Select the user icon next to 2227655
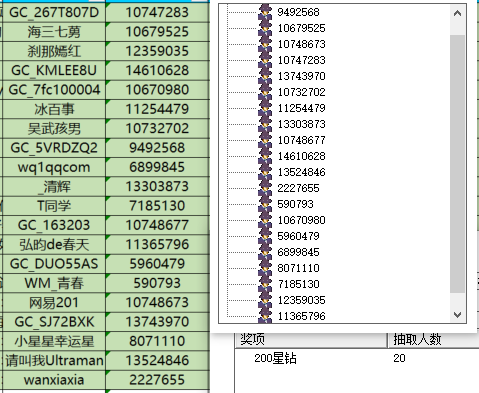Viewport: 479px width, 393px height. click(265, 188)
